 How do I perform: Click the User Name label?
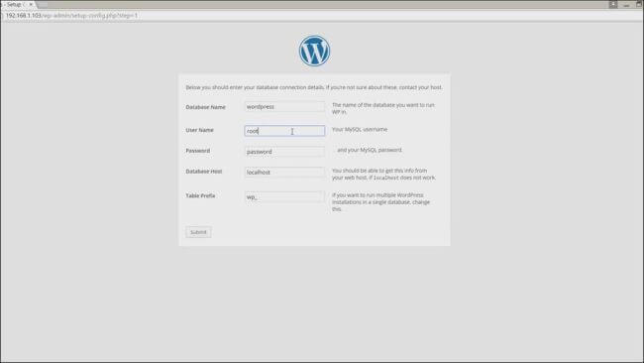[199, 130]
